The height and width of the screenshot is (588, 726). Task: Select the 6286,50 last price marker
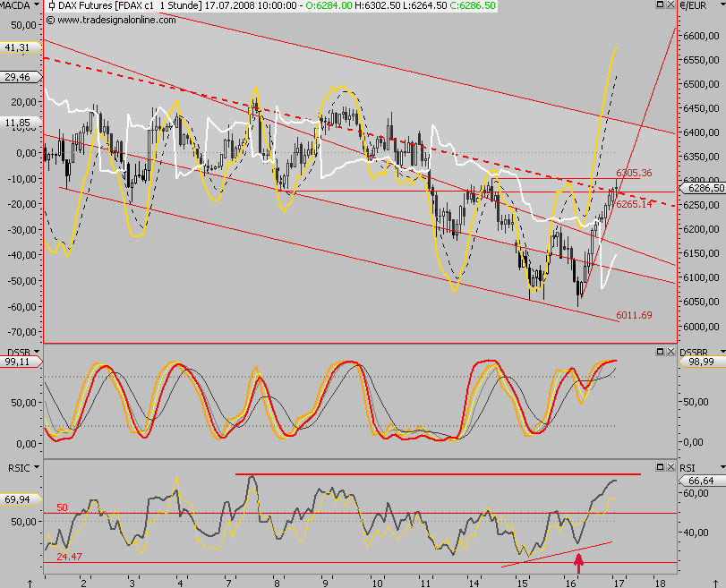(x=703, y=188)
